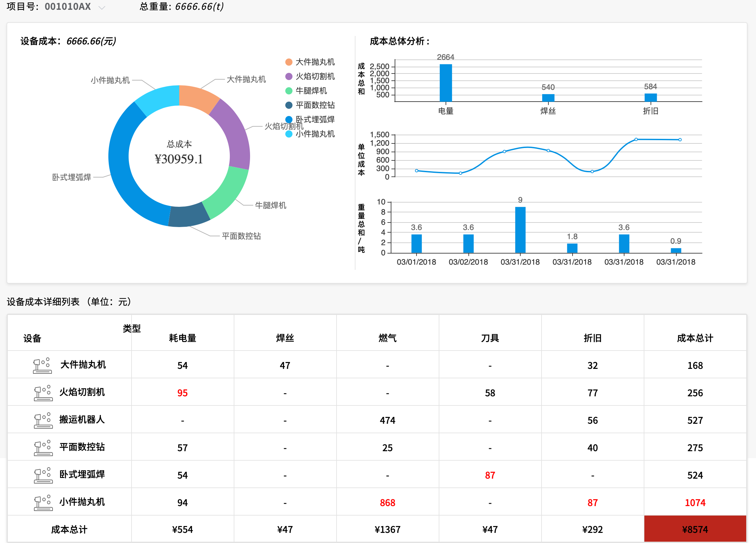756x543 pixels.
Task: Toggle 牛腿焊机 legend entry in pie chart
Action: (311, 91)
